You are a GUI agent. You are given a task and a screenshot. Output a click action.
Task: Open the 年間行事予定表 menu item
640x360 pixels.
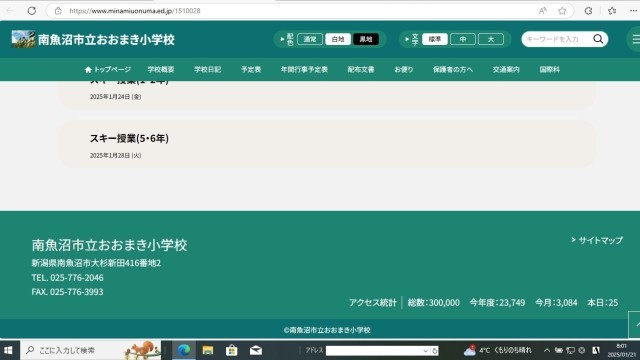click(304, 69)
